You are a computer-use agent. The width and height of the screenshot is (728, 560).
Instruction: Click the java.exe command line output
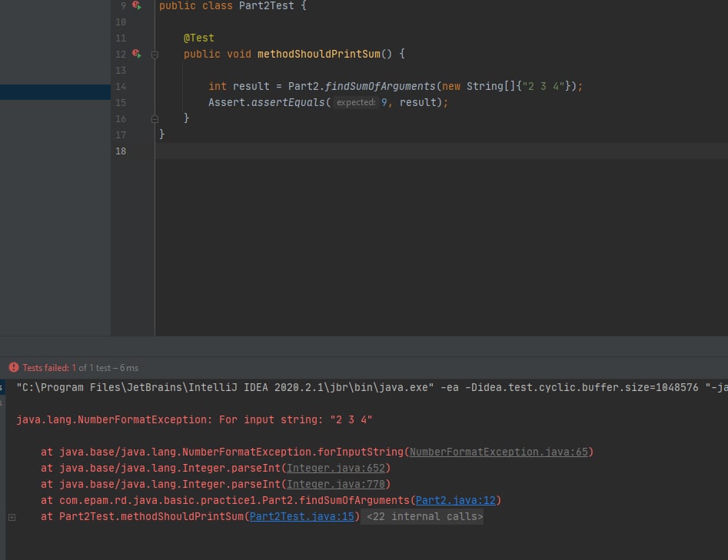371,387
